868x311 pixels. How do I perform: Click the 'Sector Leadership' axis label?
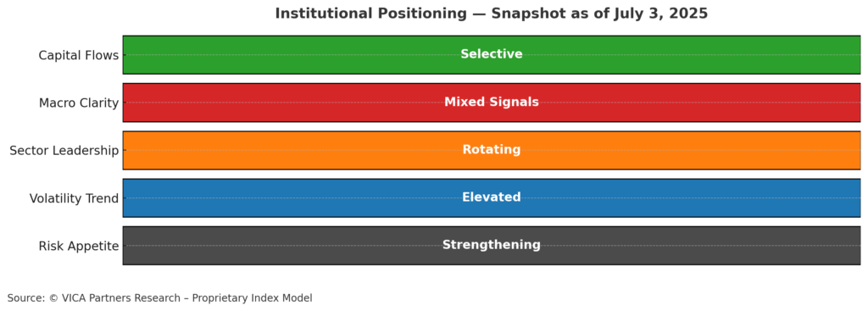tap(64, 151)
